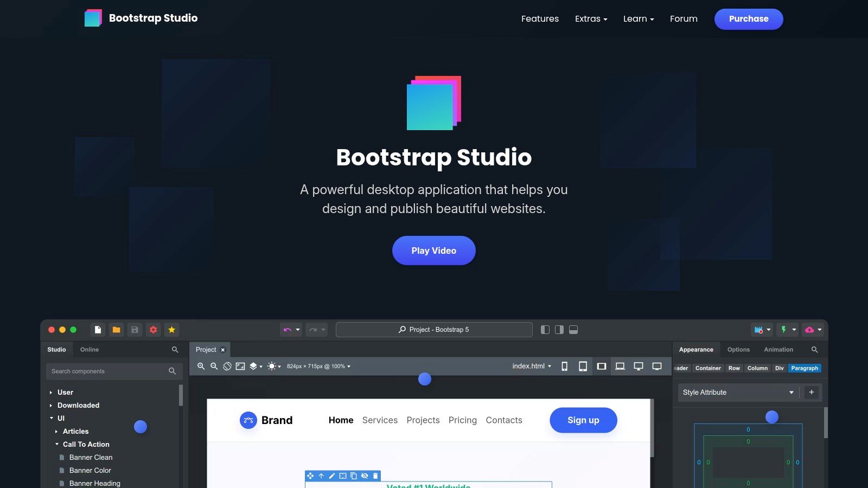The height and width of the screenshot is (488, 868).
Task: Click the duplicate icon on the selection toolbar
Action: click(354, 476)
